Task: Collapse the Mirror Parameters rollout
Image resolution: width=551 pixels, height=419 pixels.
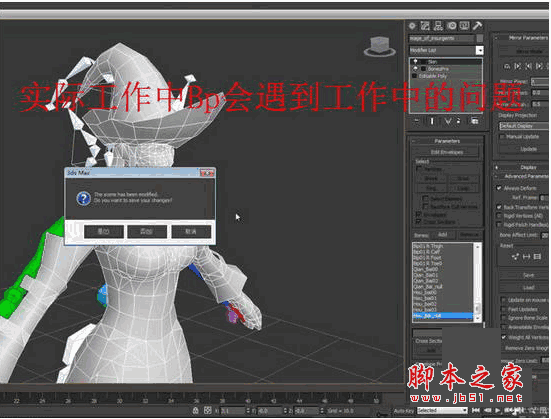Action: (521, 38)
